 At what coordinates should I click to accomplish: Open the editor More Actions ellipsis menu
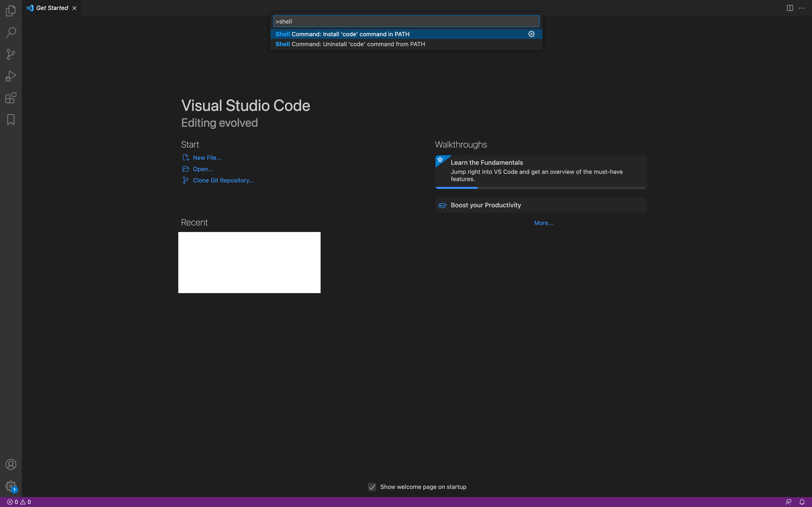802,8
